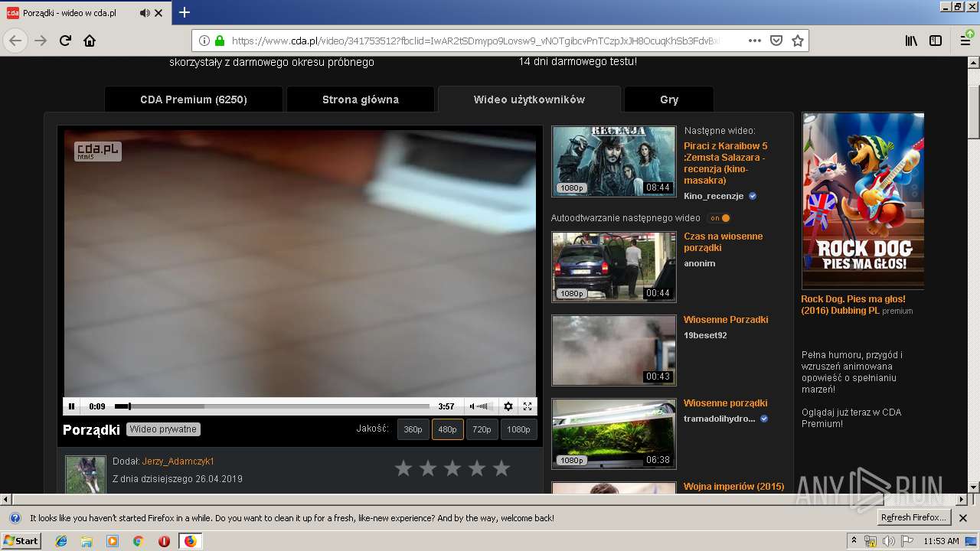Reload the current page
The image size is (980, 551).
coord(66,41)
